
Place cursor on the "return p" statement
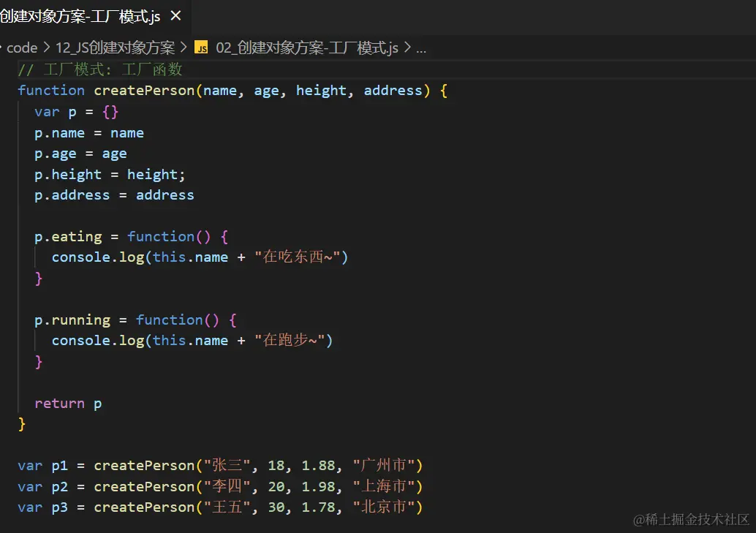[68, 404]
